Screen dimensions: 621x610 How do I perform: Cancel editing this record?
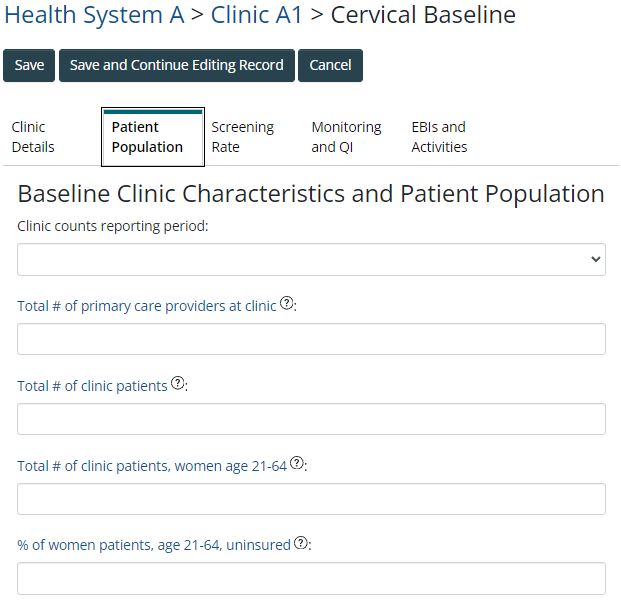(x=330, y=65)
